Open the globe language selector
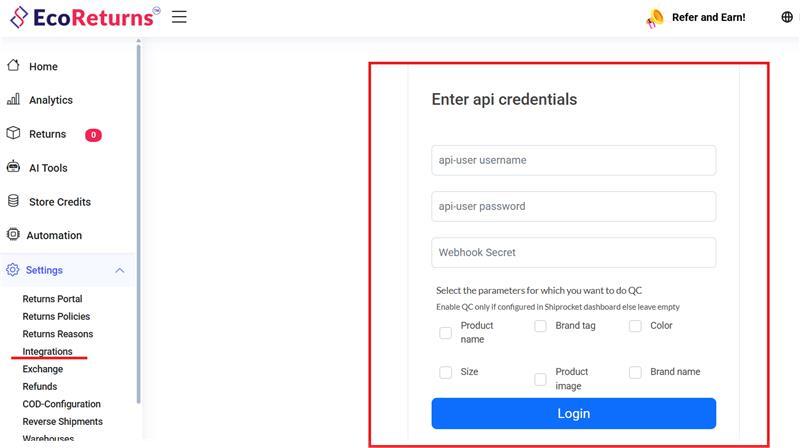 pos(787,17)
